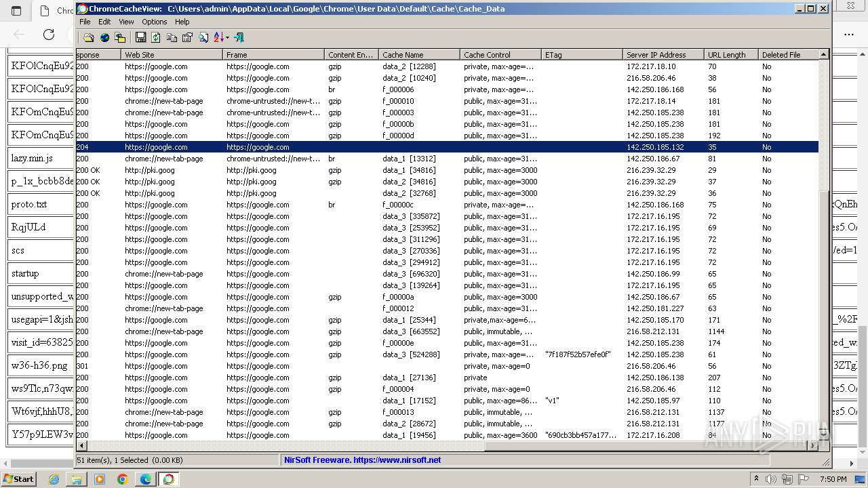
Task: Select row with cache name f_000013
Action: click(x=447, y=412)
